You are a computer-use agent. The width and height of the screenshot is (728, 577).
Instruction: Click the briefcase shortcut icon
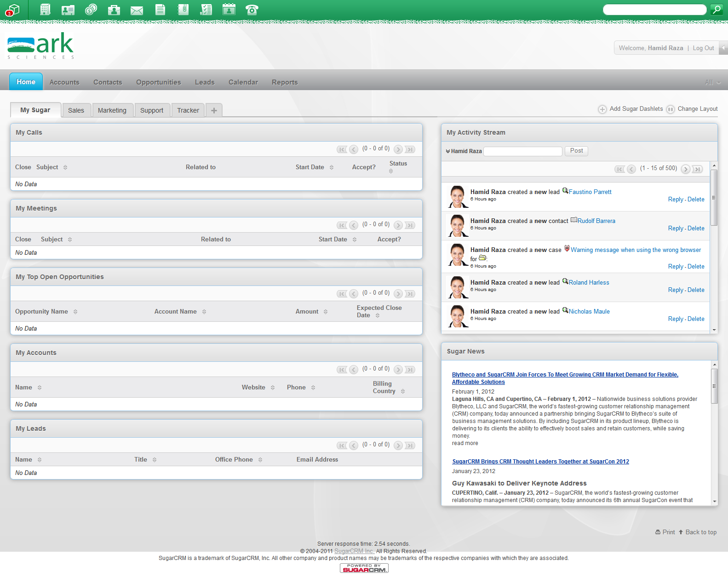point(114,9)
